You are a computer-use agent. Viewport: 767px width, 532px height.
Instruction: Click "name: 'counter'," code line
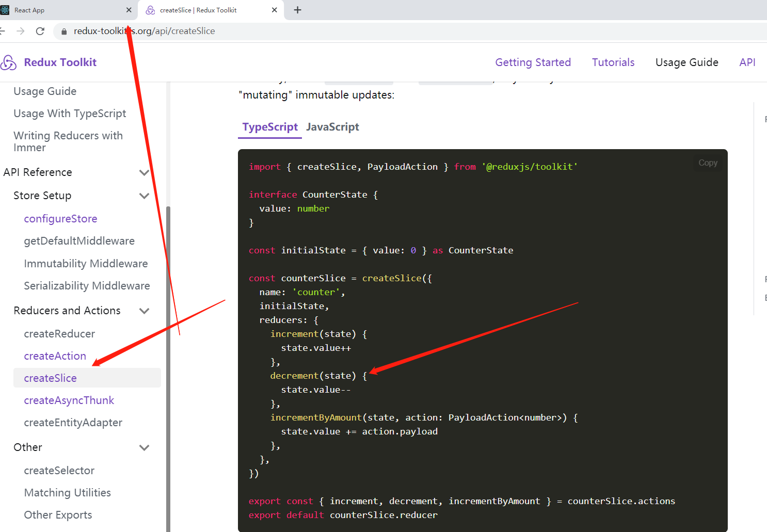tap(302, 292)
